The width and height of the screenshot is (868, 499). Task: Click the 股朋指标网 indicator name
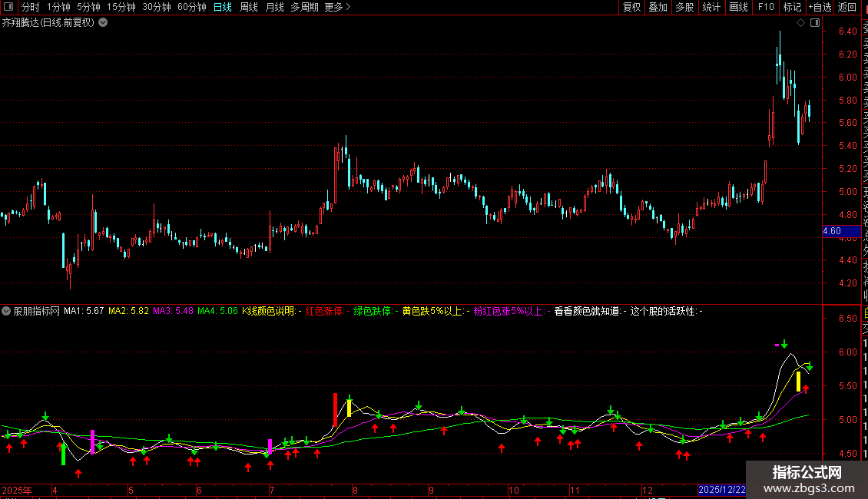point(37,311)
